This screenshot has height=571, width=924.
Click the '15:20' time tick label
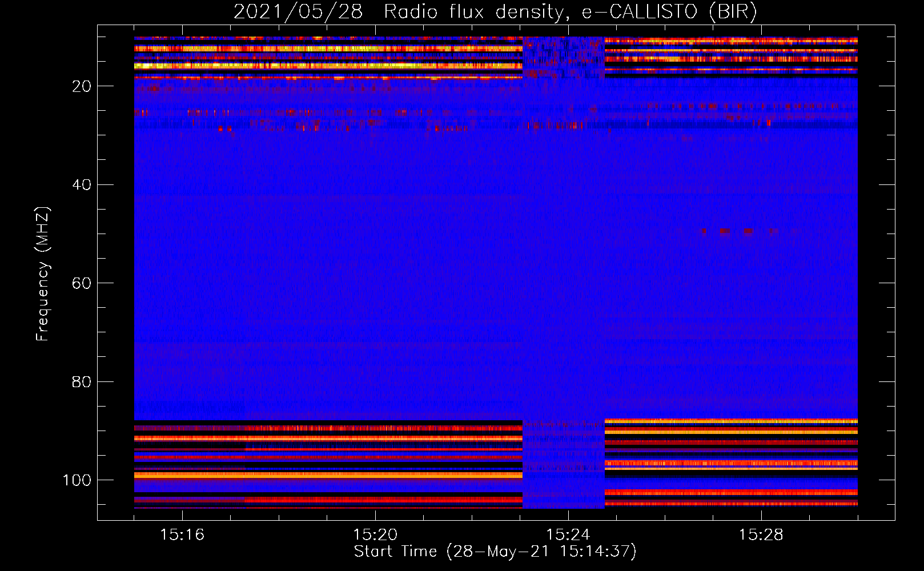click(375, 534)
